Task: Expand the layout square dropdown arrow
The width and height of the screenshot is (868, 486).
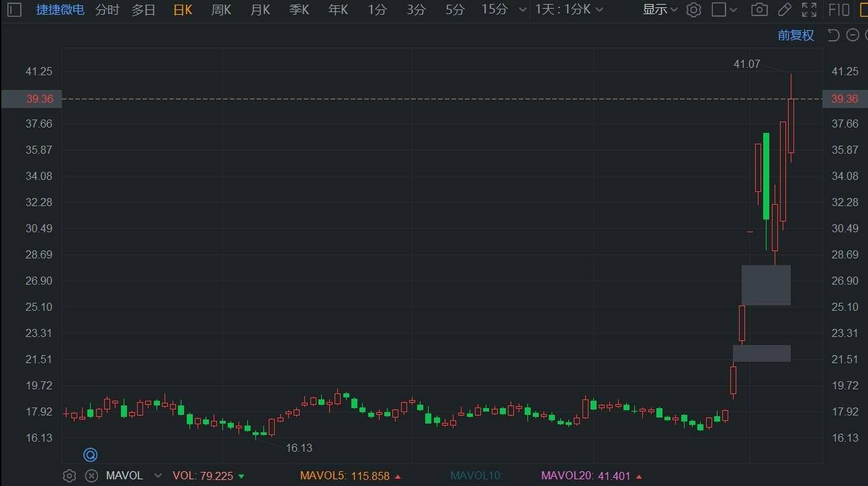Action: (x=734, y=10)
